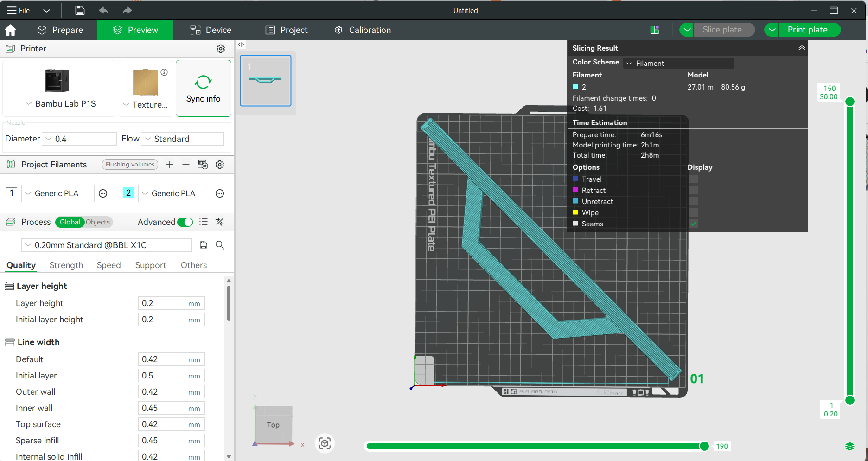Click the Print plate button
This screenshot has height=461, width=868.
click(x=807, y=30)
